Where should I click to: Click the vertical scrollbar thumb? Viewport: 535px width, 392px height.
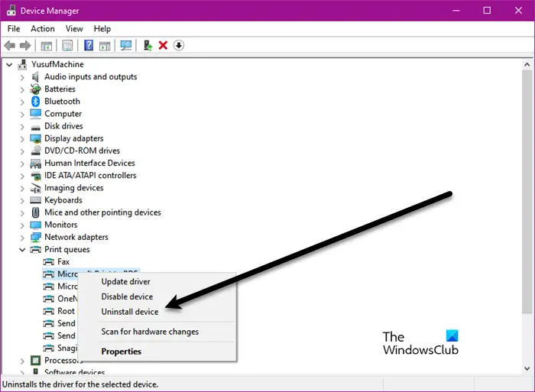tap(527, 191)
